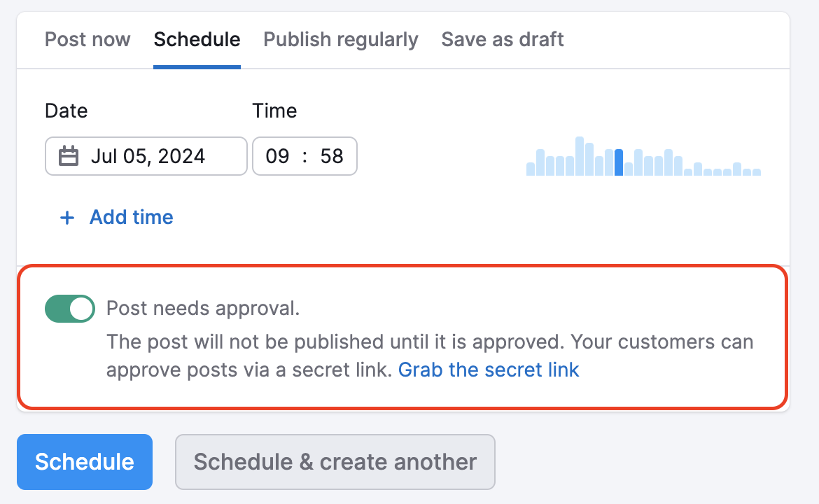Screen dimensions: 819x504
Task: Toggle approval off by clicking its green switch
Action: click(70, 308)
